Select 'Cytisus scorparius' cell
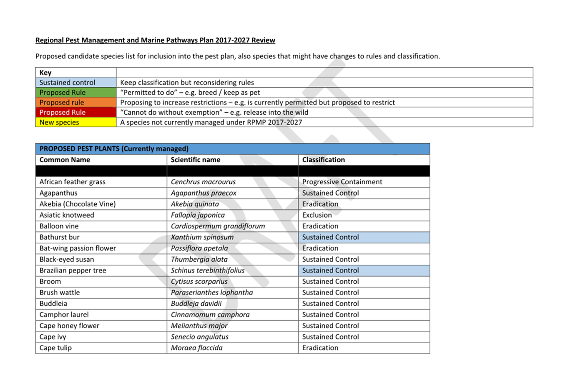Image resolution: width=568 pixels, height=392 pixels. click(233, 281)
